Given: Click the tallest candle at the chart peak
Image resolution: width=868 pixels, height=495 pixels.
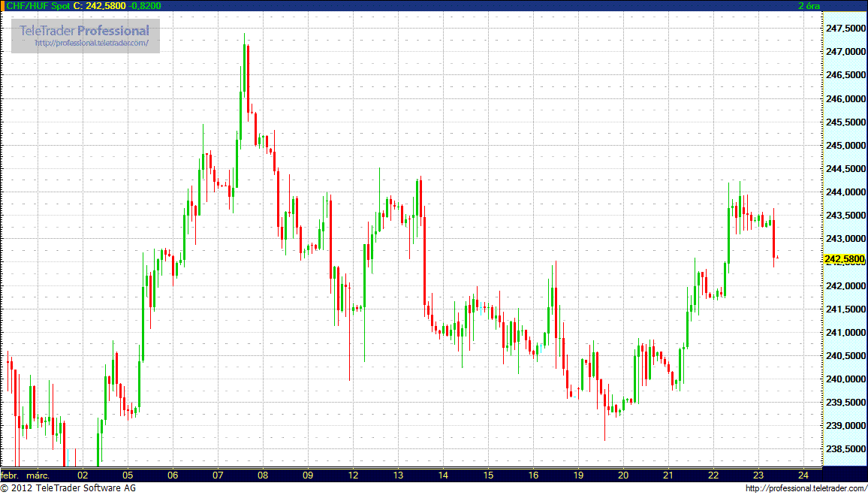Looking at the screenshot, I should (245, 75).
